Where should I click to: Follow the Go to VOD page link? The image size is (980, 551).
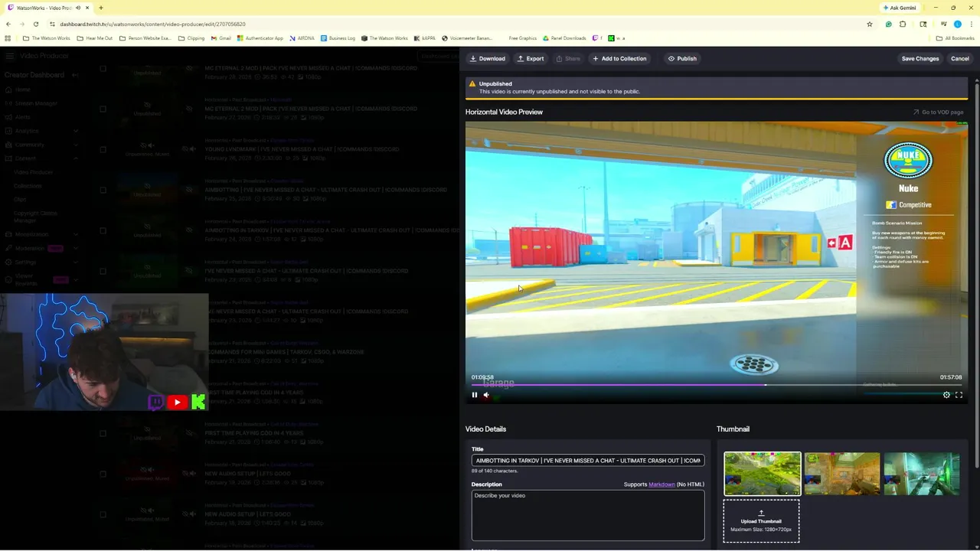(938, 112)
